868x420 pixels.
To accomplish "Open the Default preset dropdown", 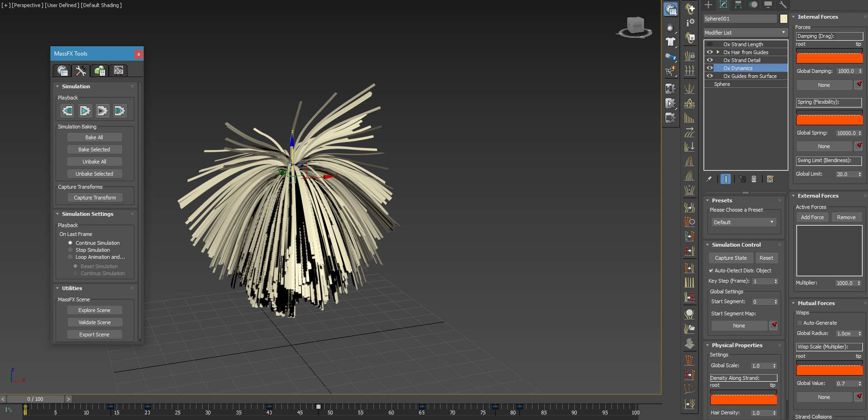I will point(743,222).
